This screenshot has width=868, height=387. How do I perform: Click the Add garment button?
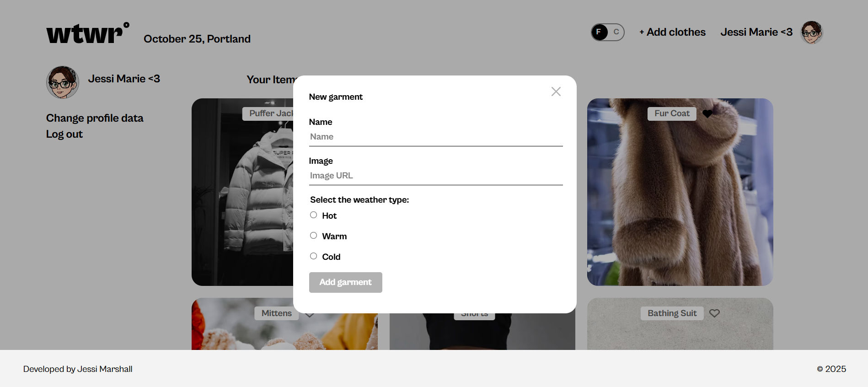click(x=346, y=282)
